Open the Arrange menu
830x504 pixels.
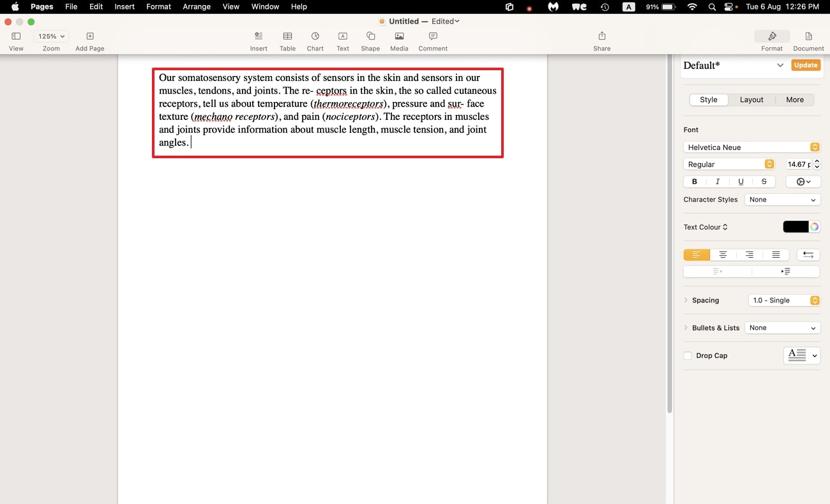point(197,6)
